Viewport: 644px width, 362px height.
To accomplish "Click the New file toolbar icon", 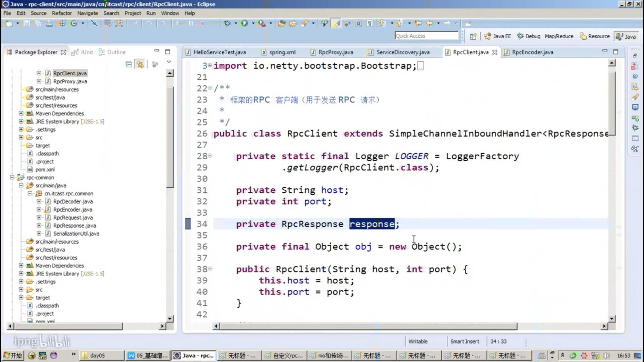I will click(x=9, y=23).
